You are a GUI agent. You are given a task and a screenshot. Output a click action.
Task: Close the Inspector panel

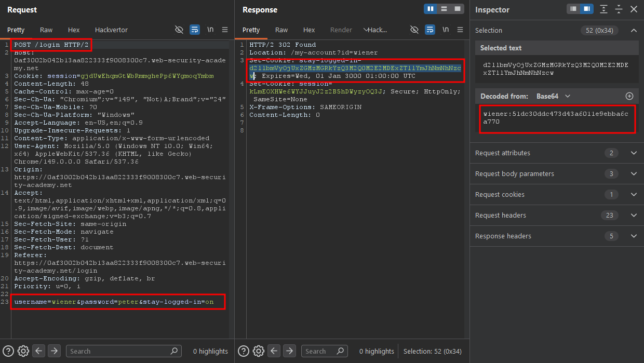click(634, 9)
